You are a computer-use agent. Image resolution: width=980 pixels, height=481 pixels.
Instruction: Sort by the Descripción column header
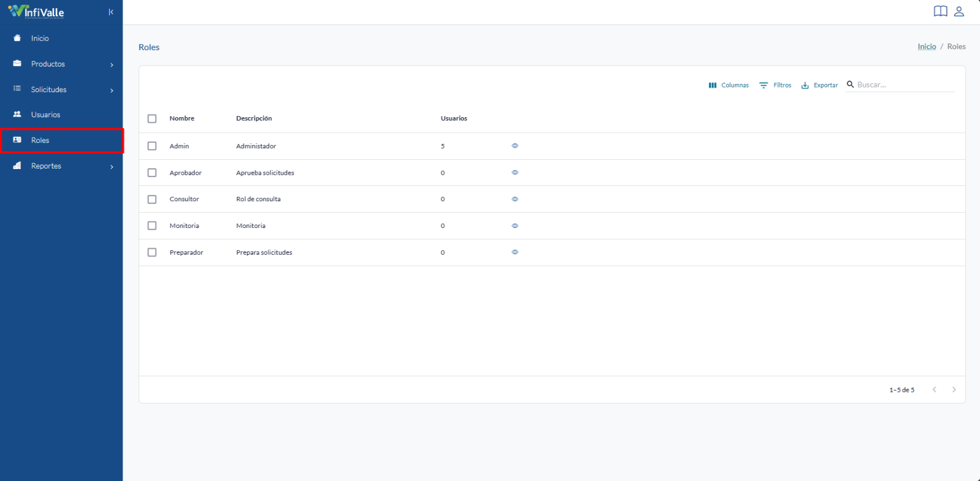point(254,118)
